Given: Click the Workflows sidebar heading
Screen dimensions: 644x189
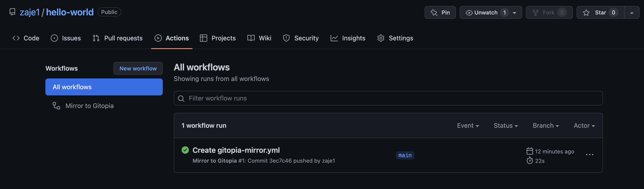Looking at the screenshot, I should click(x=61, y=69).
